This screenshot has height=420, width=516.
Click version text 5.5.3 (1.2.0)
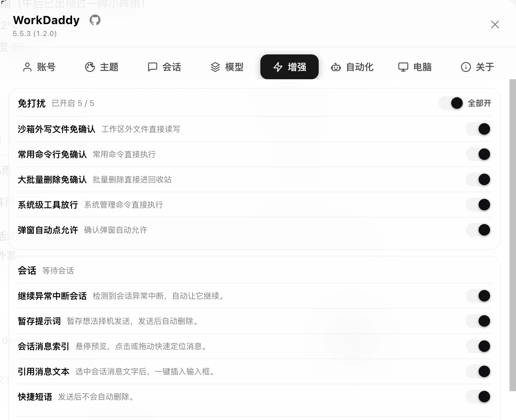[35, 33]
